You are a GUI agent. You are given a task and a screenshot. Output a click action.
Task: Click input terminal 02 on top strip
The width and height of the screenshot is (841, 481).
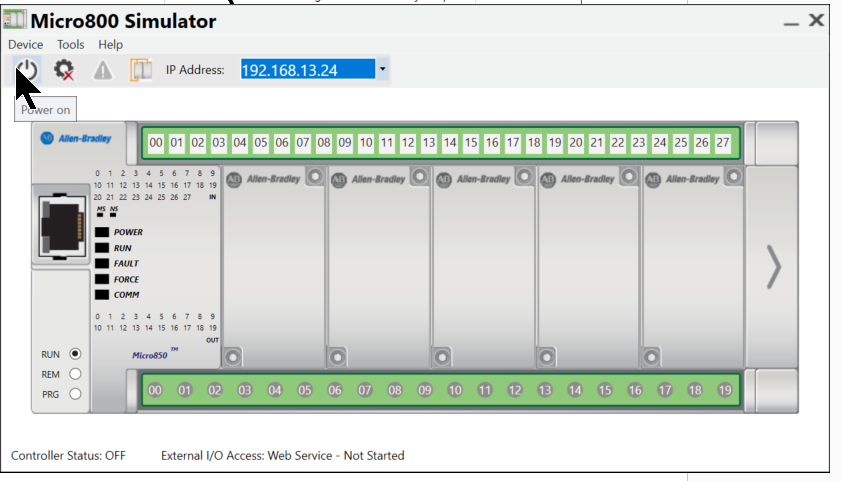click(x=197, y=143)
